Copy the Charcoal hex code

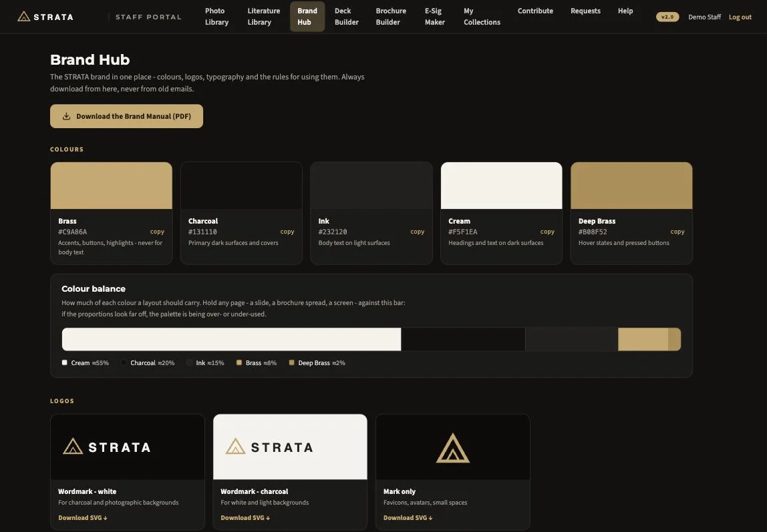[x=287, y=232]
